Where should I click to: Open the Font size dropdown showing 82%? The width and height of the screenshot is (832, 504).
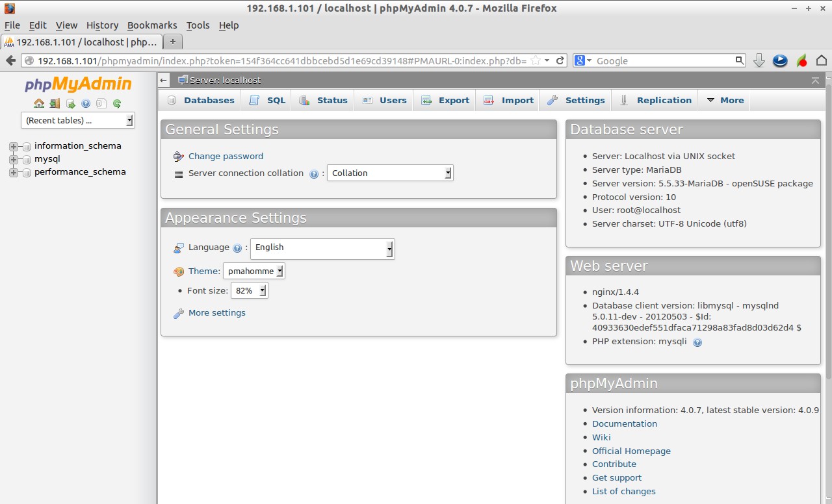(x=250, y=290)
